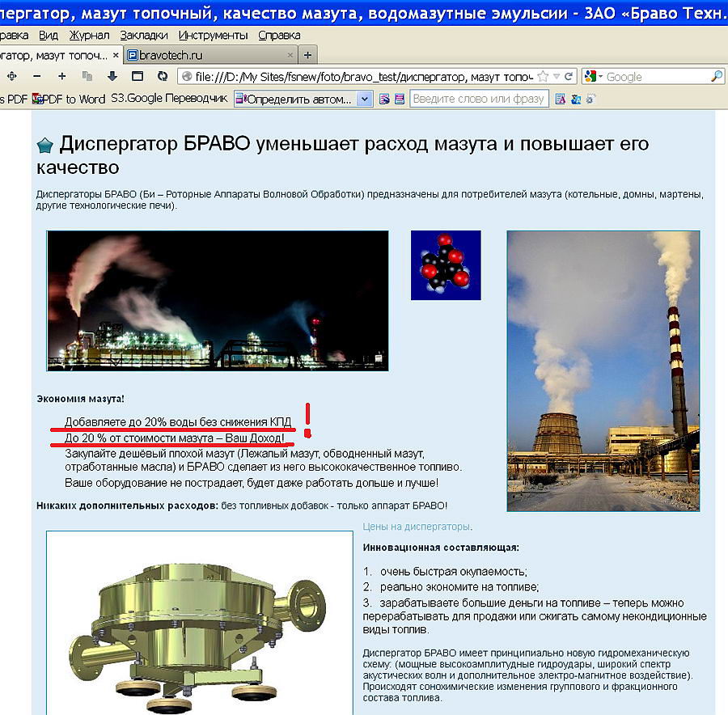
Task: Open translator settings gear icon
Action: click(590, 99)
